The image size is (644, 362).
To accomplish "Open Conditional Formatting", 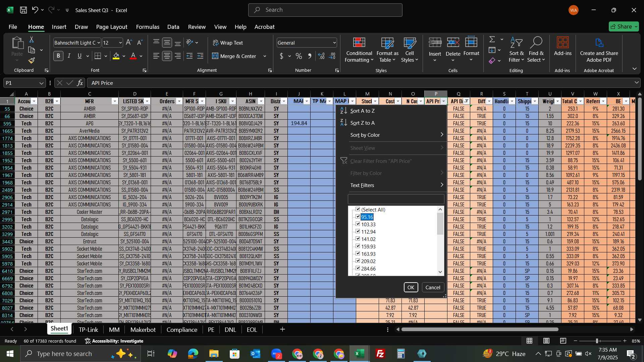I will pyautogui.click(x=359, y=50).
